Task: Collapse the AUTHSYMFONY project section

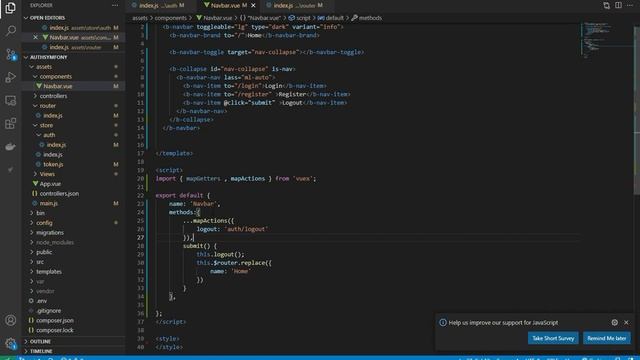Action: point(26,57)
